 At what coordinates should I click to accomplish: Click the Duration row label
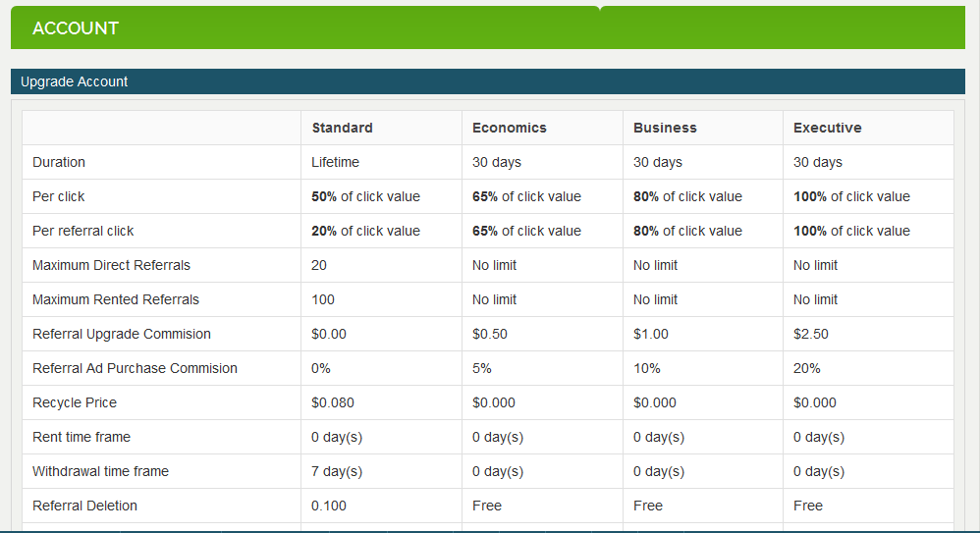coord(59,162)
